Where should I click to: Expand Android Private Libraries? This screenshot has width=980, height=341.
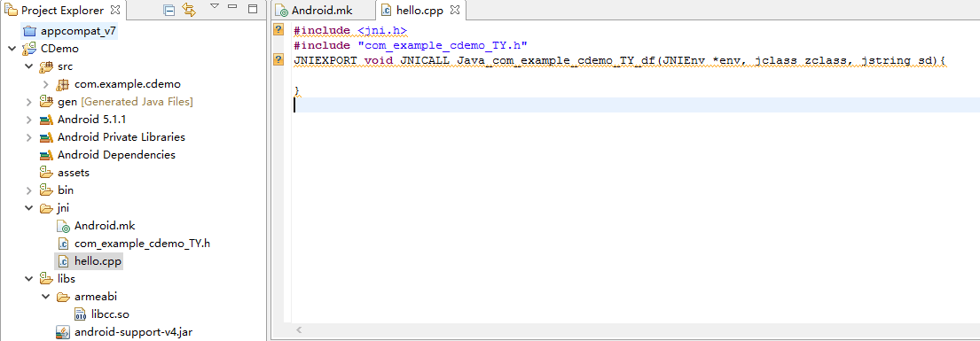tap(28, 136)
